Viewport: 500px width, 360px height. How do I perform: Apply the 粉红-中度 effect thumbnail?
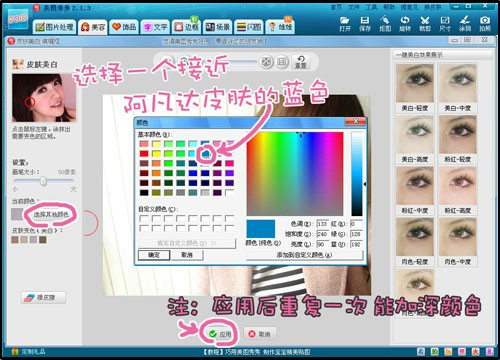[415, 186]
